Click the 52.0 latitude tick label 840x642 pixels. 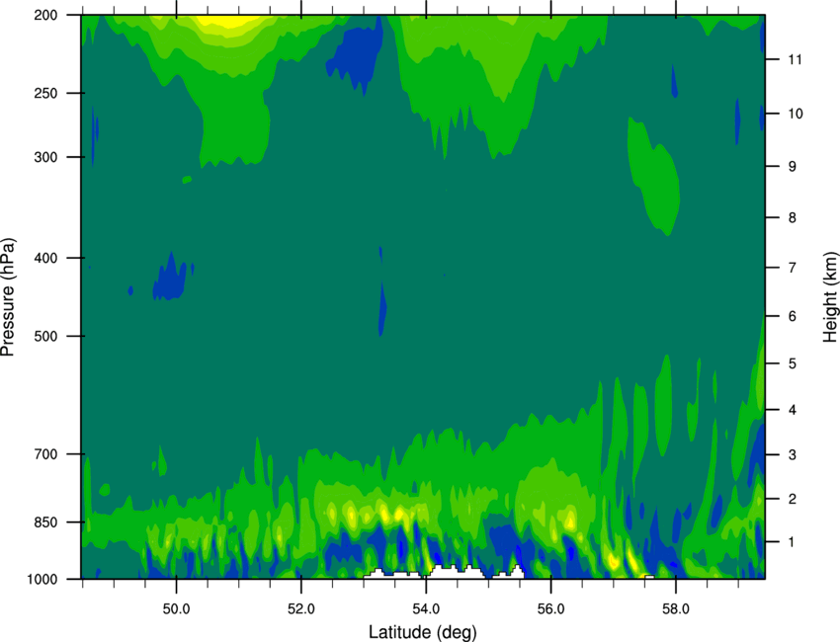click(301, 609)
